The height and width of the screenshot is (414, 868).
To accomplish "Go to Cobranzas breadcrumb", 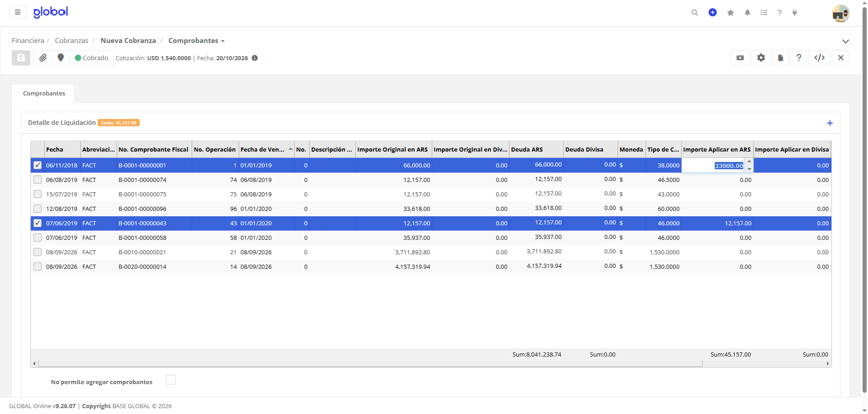I will pos(71,41).
